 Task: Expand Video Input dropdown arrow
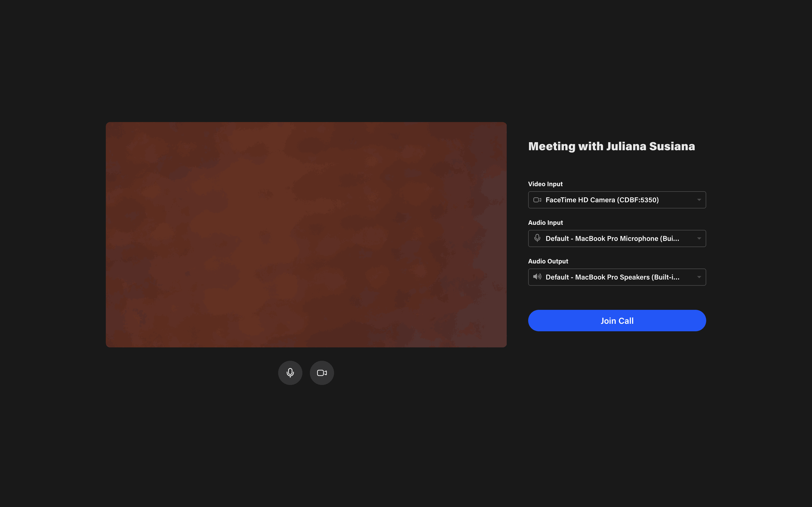(699, 200)
